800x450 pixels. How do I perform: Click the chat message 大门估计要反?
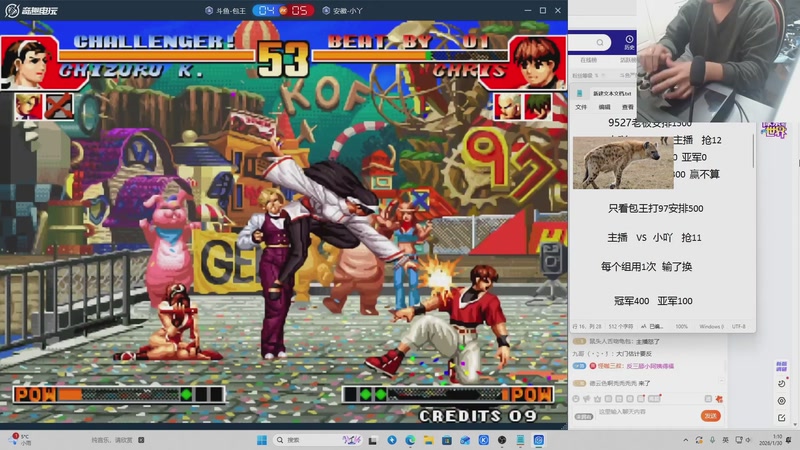(634, 354)
